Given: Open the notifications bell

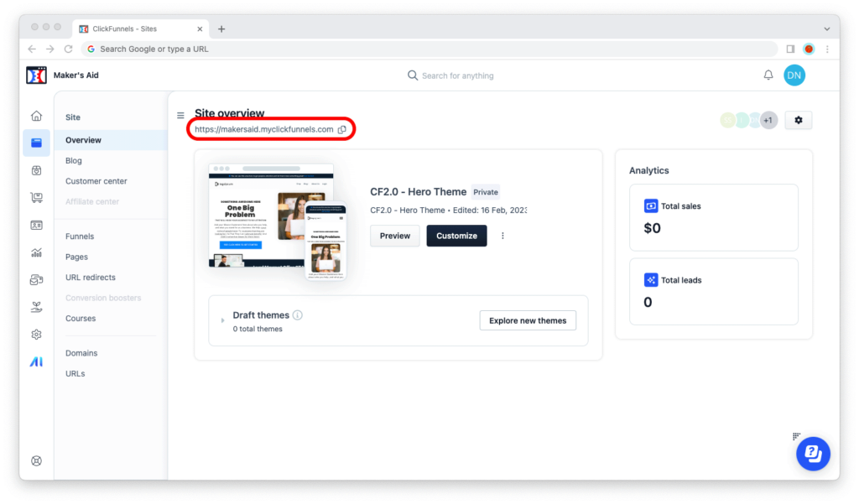Looking at the screenshot, I should pyautogui.click(x=768, y=75).
